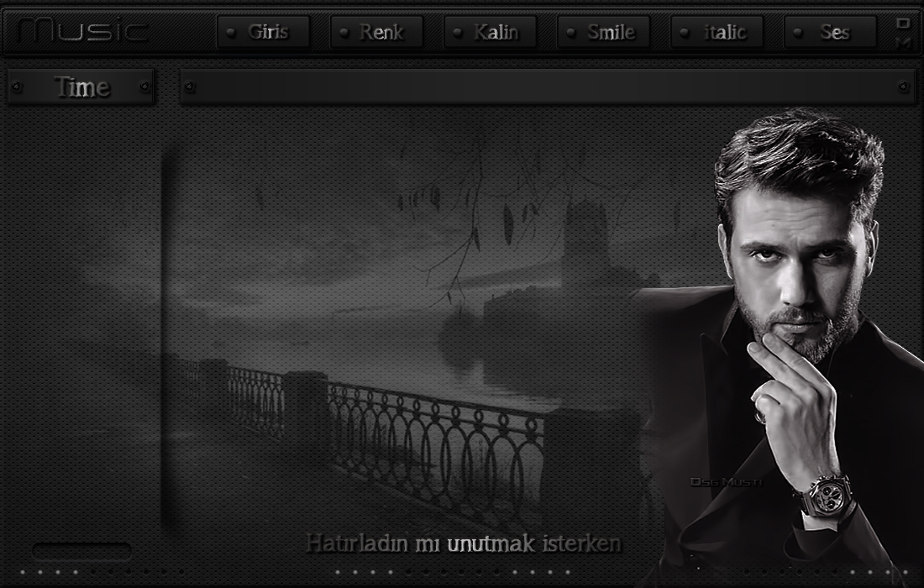Open the Smile emoticon picker
This screenshot has width=924, height=588.
(603, 32)
